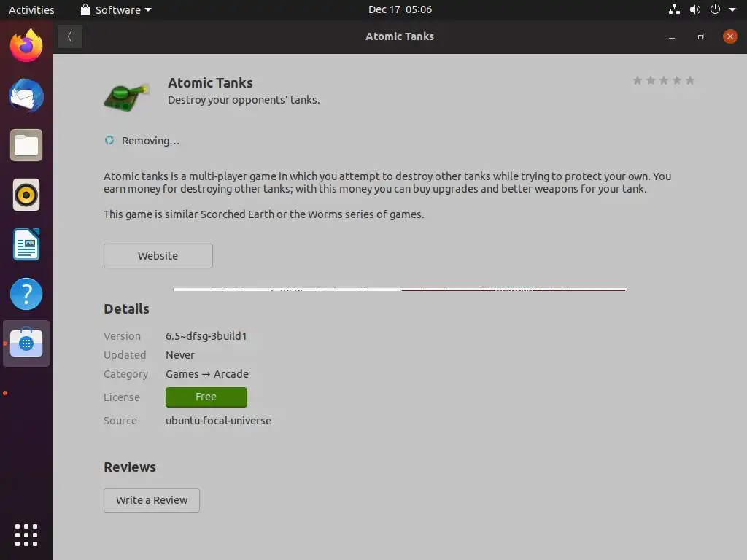
Task: Click the source value ubuntu-focal-universe
Action: pos(218,421)
